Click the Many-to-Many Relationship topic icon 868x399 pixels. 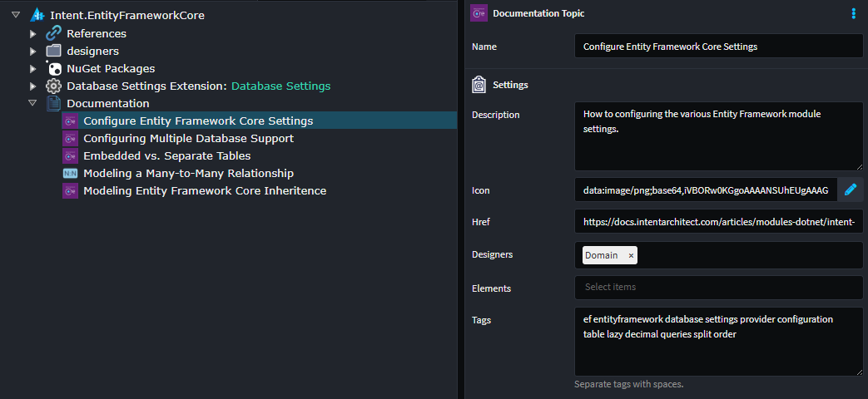click(70, 173)
